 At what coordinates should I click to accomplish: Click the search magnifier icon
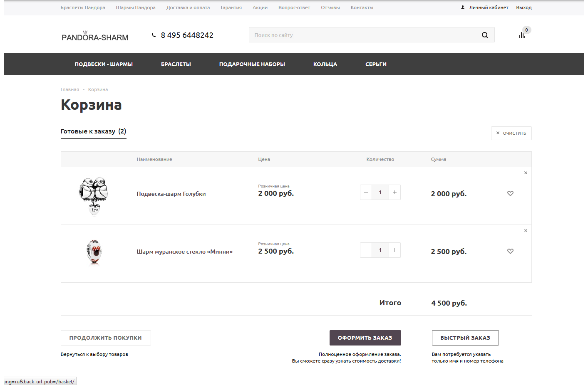[x=485, y=35]
